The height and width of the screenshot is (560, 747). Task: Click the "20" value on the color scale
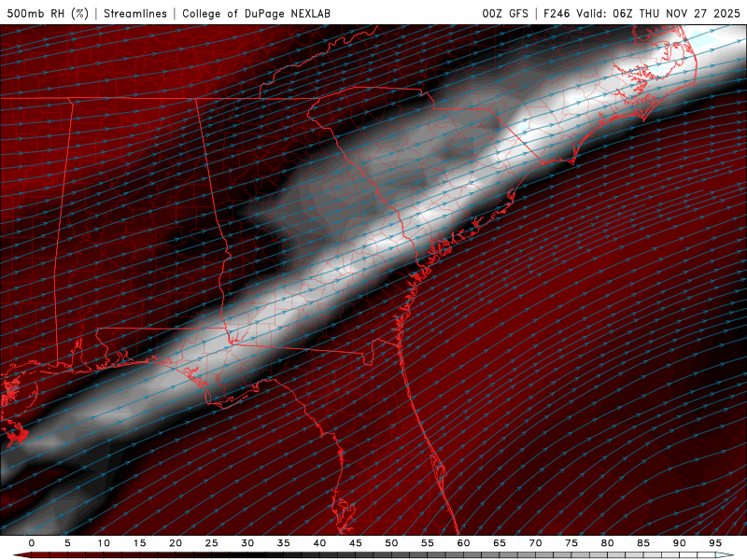[x=176, y=543]
